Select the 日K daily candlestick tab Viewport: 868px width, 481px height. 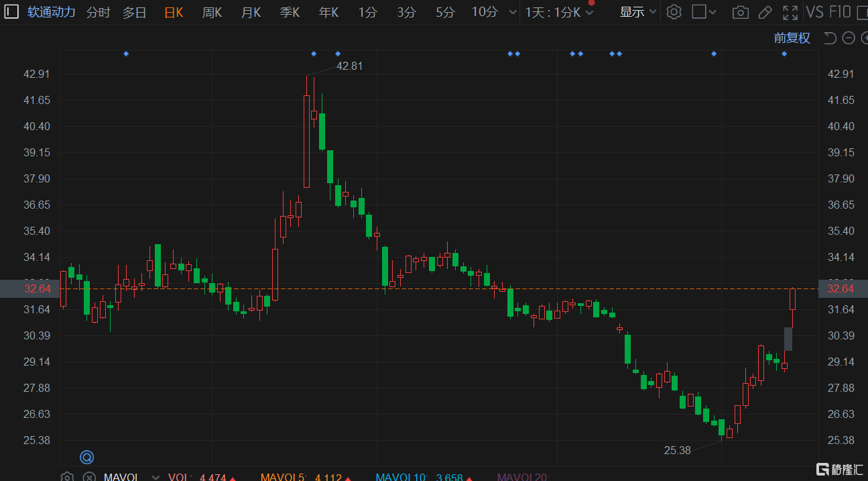pyautogui.click(x=174, y=12)
